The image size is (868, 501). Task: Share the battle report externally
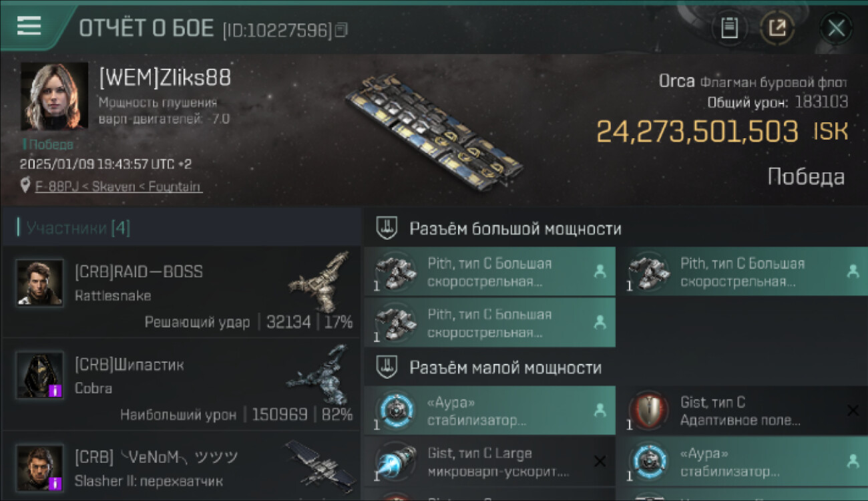[x=777, y=28]
